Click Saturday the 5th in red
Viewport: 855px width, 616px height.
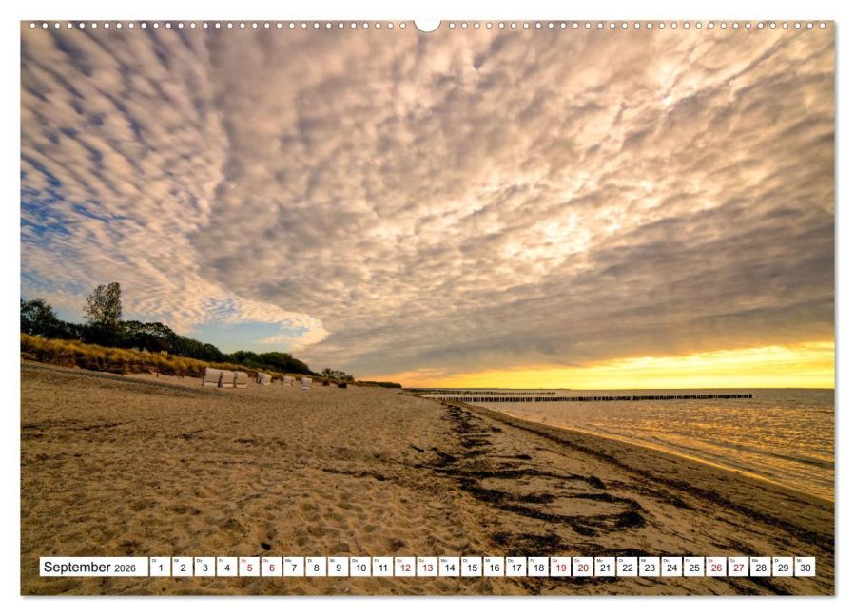(249, 568)
